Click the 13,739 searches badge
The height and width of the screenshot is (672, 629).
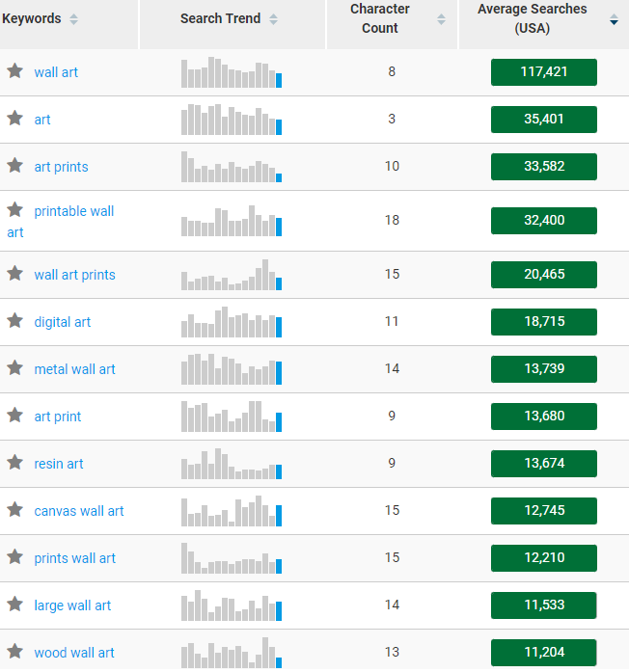pyautogui.click(x=544, y=368)
